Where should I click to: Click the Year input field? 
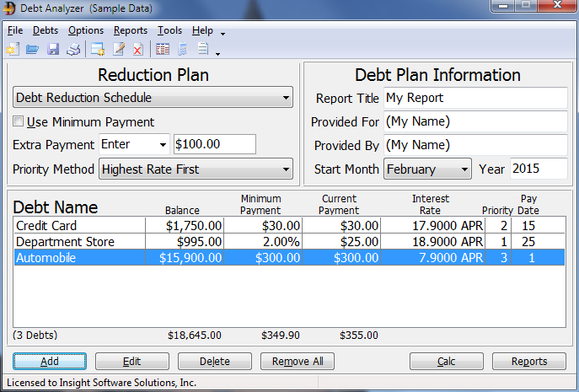pyautogui.click(x=539, y=169)
